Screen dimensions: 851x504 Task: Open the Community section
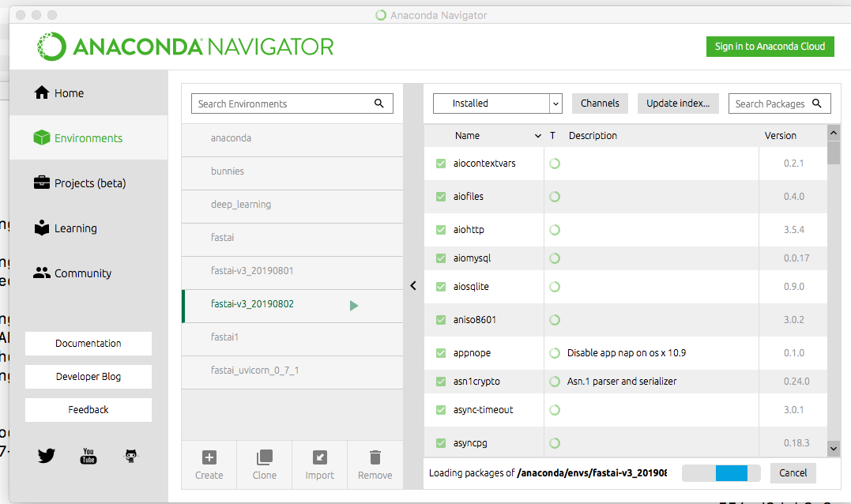[x=88, y=273]
